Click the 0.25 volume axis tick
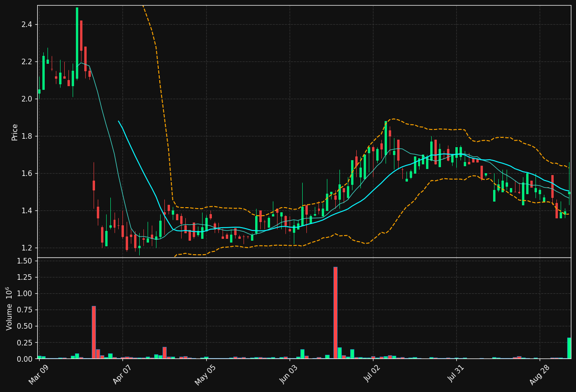 tap(24, 342)
